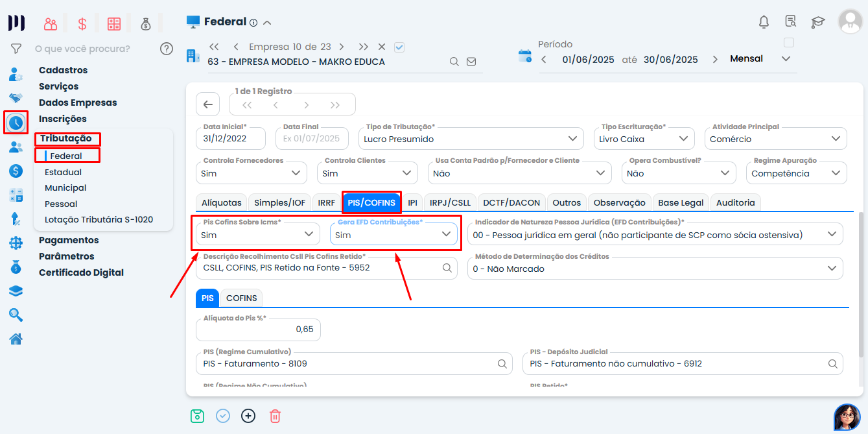868x434 pixels.
Task: Select the COFINS sub-tab
Action: 241,298
